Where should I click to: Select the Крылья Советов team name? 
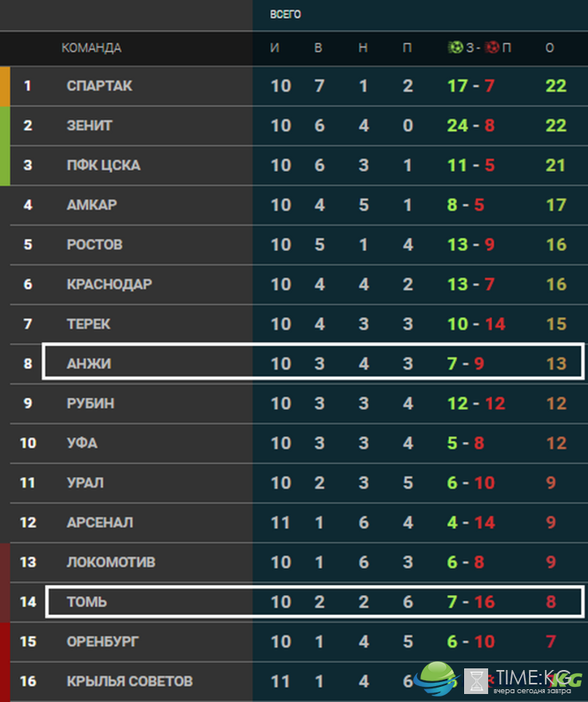coord(129,681)
